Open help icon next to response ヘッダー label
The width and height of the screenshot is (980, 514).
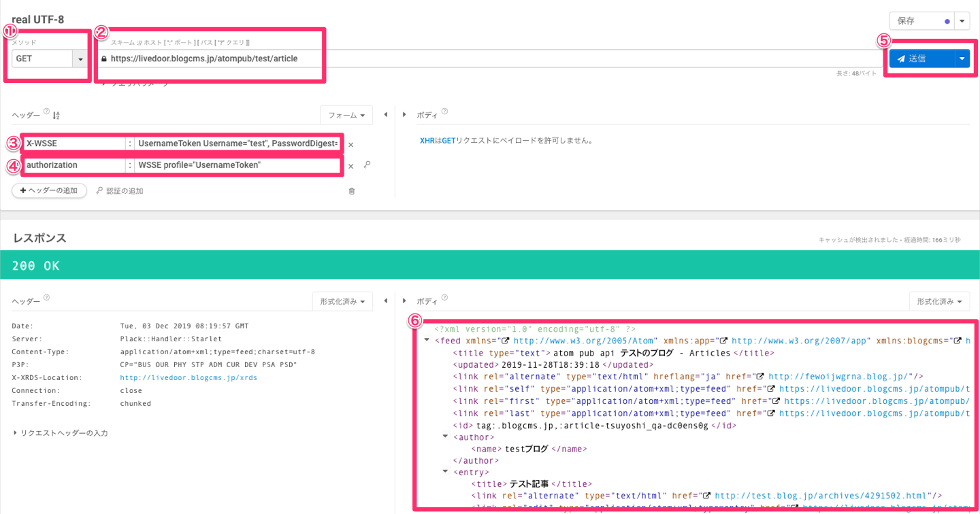[46, 297]
